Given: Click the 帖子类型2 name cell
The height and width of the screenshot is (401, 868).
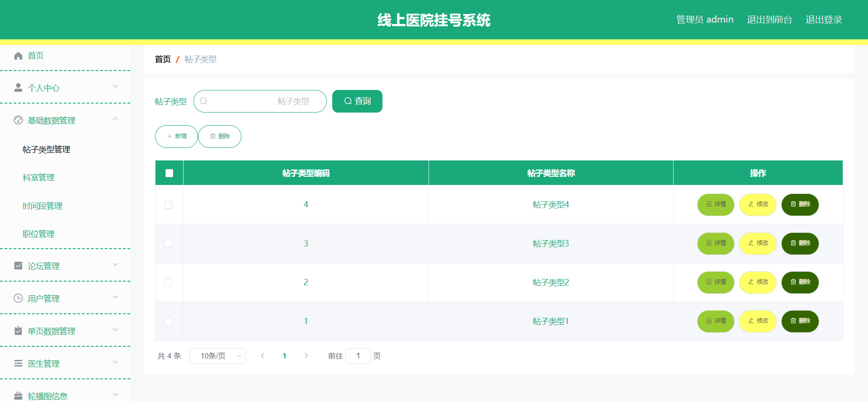Looking at the screenshot, I should click(x=551, y=283).
